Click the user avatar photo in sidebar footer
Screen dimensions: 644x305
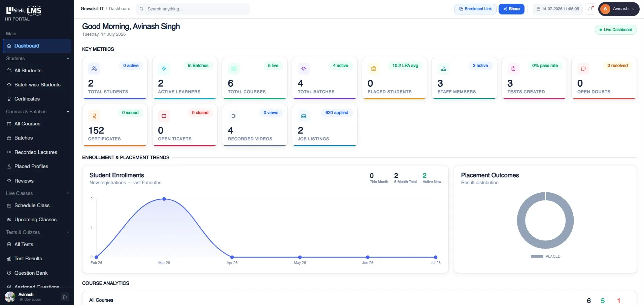tap(10, 297)
